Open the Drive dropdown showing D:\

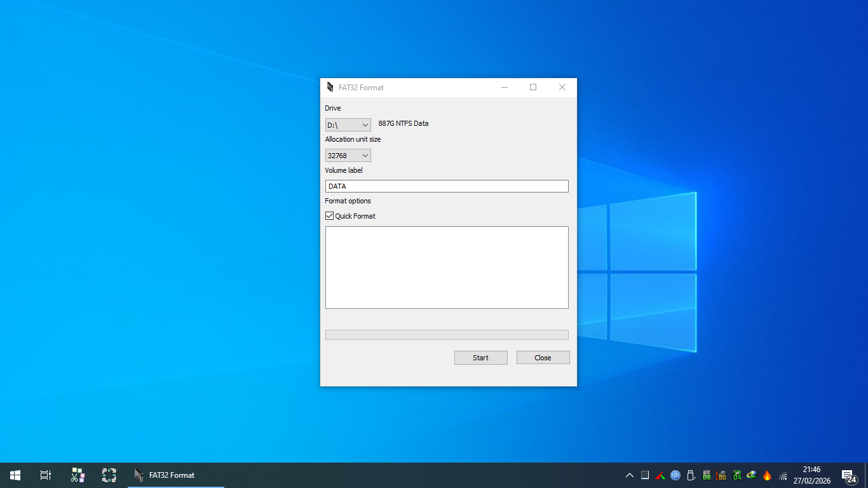pyautogui.click(x=348, y=125)
